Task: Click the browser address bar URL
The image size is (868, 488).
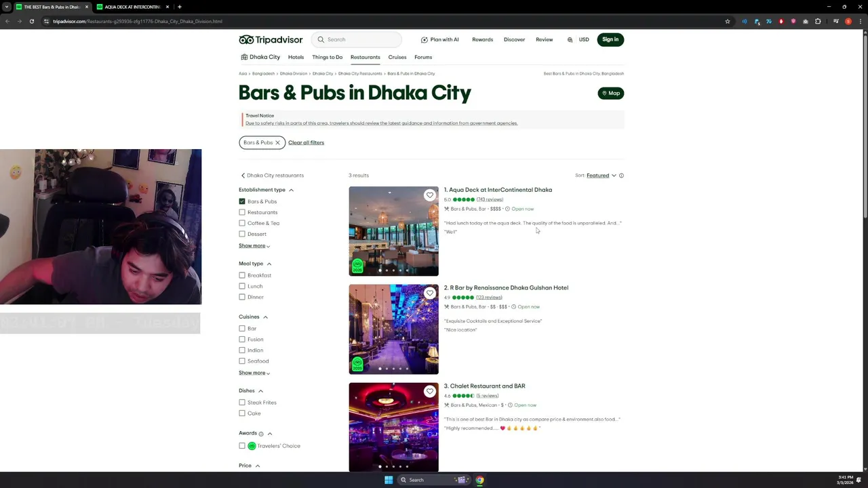Action: click(138, 21)
